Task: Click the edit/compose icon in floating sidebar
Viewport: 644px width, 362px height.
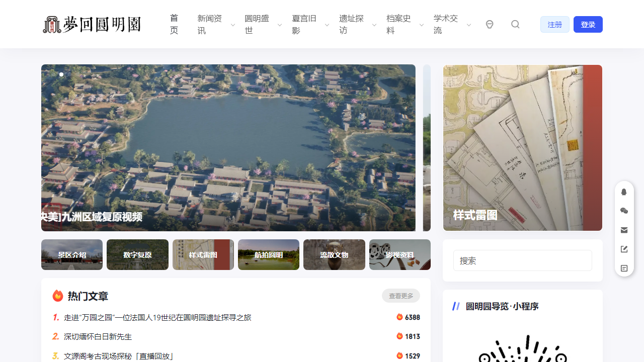Action: click(x=624, y=249)
